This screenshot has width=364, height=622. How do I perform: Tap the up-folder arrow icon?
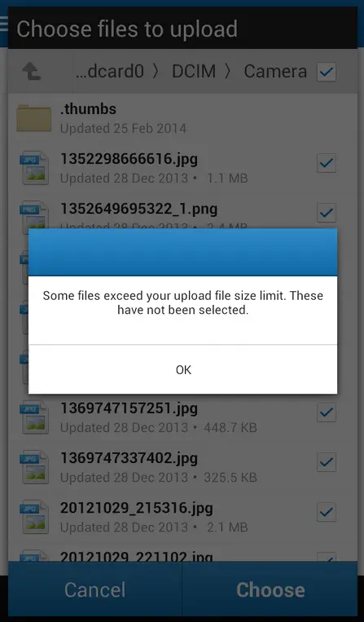(x=31, y=72)
